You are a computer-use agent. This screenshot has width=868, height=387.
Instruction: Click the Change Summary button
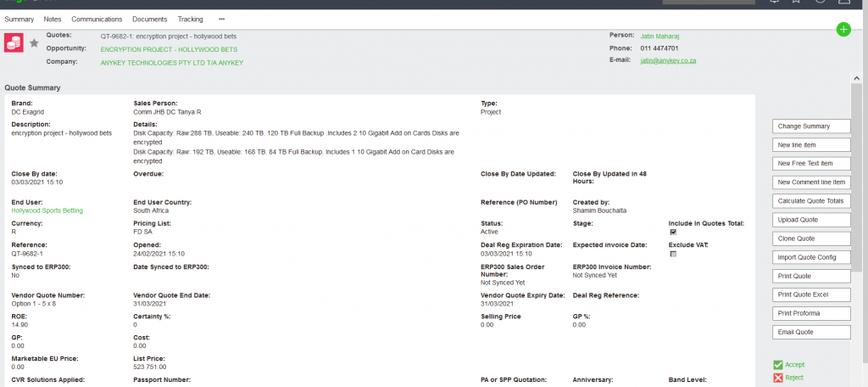click(x=810, y=126)
